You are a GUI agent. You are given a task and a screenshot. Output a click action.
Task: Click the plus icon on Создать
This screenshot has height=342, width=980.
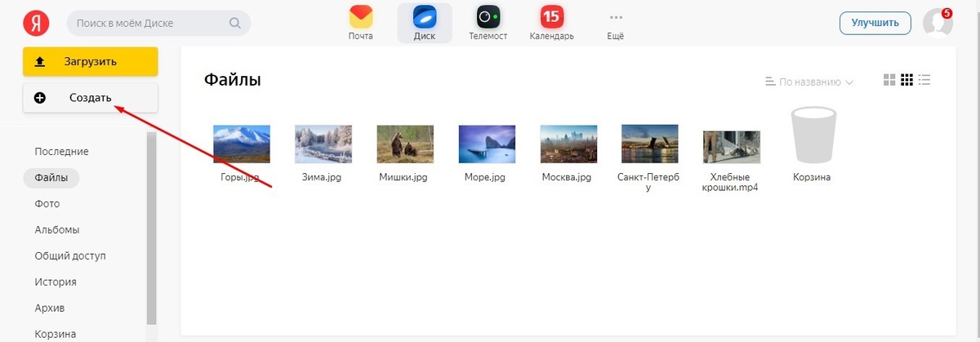40,98
